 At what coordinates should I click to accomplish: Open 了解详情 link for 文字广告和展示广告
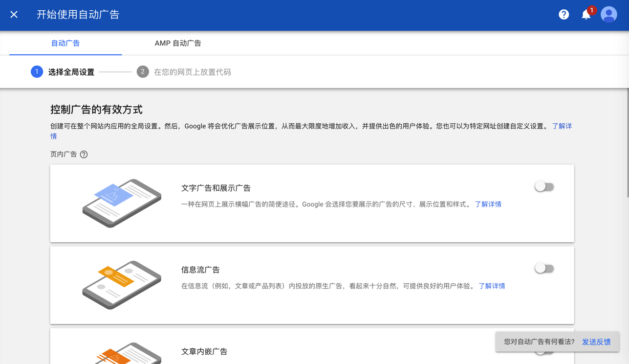pos(488,204)
